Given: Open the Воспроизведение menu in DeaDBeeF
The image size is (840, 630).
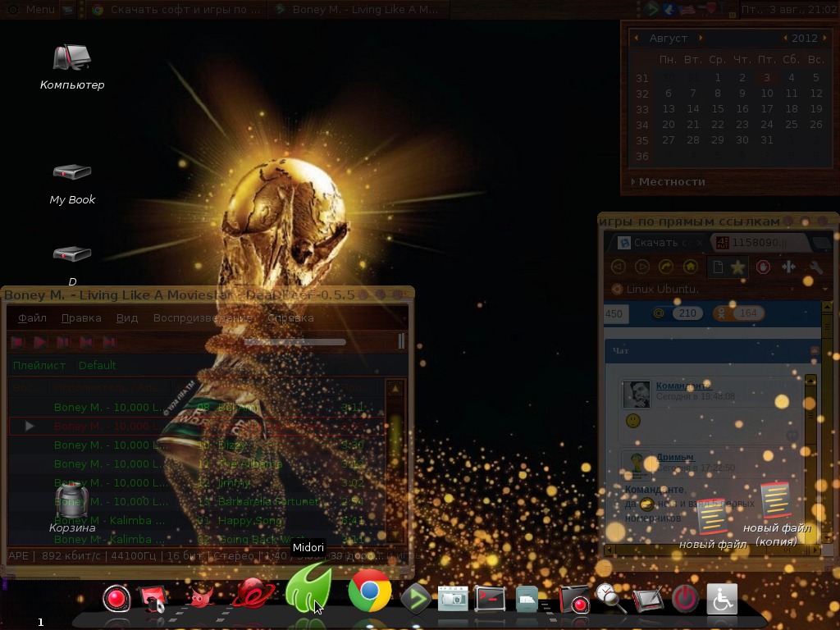Looking at the screenshot, I should click(203, 318).
